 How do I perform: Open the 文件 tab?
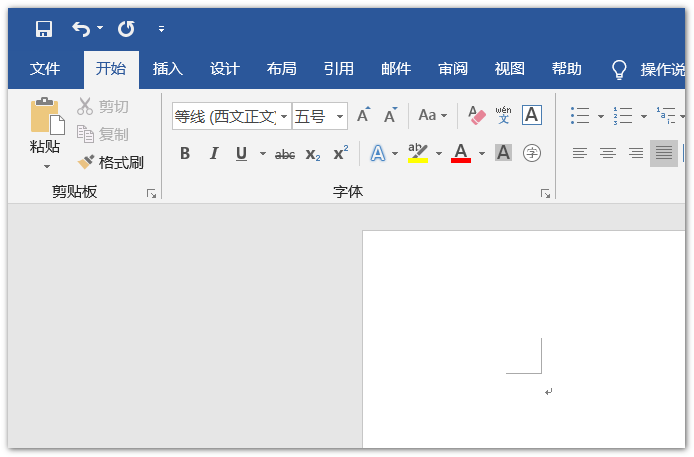45,69
